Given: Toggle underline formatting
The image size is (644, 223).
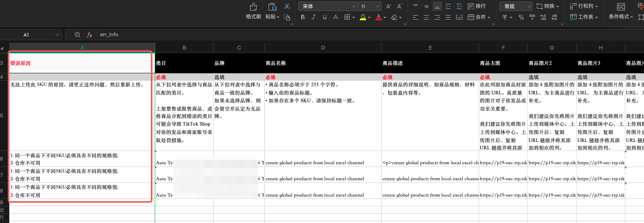Looking at the screenshot, I should point(324,17).
